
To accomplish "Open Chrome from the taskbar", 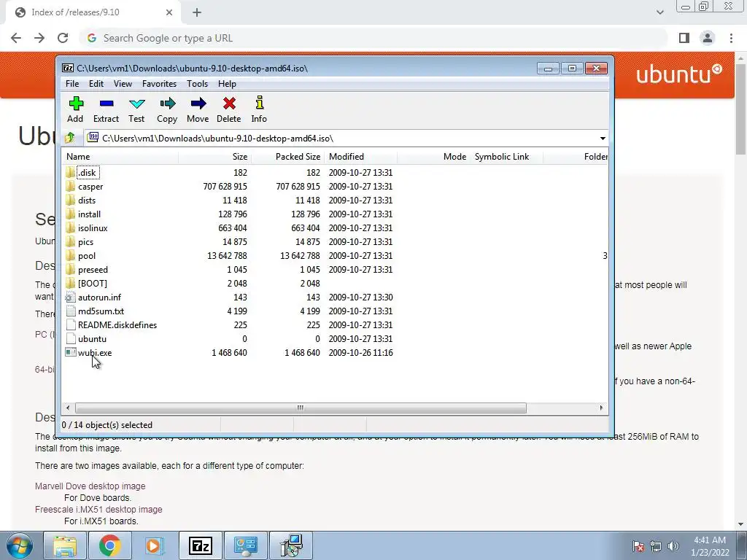I will (109, 545).
